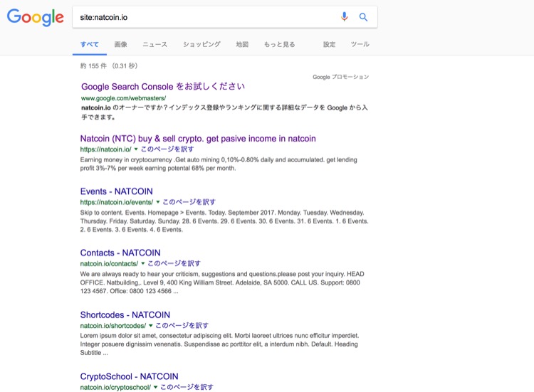Select the すべて tab
This screenshot has width=534, height=392.
click(90, 44)
